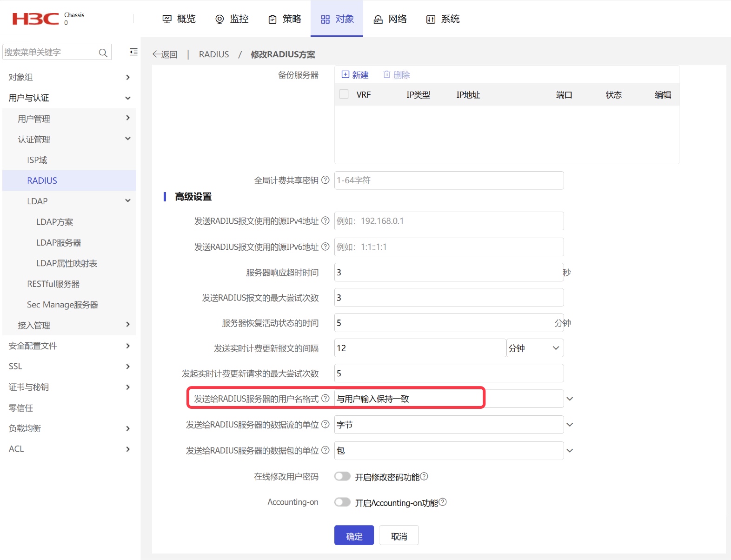Click the 确定 button

[x=354, y=535]
